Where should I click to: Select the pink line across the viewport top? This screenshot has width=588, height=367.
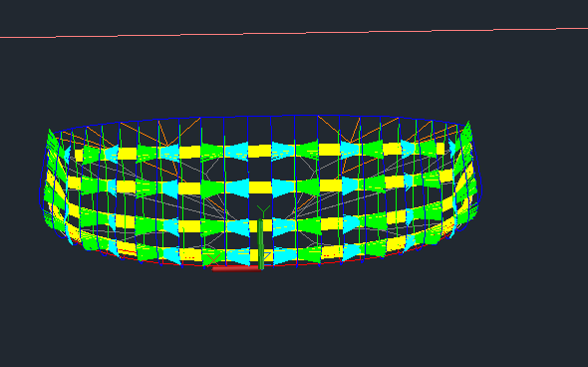(x=294, y=33)
